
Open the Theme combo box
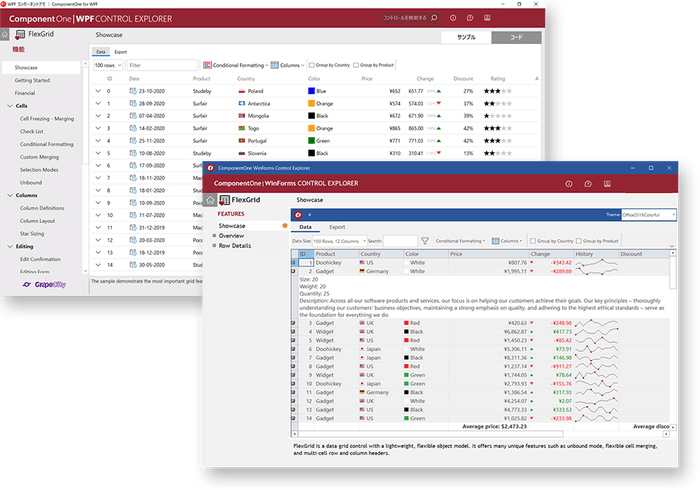646,214
